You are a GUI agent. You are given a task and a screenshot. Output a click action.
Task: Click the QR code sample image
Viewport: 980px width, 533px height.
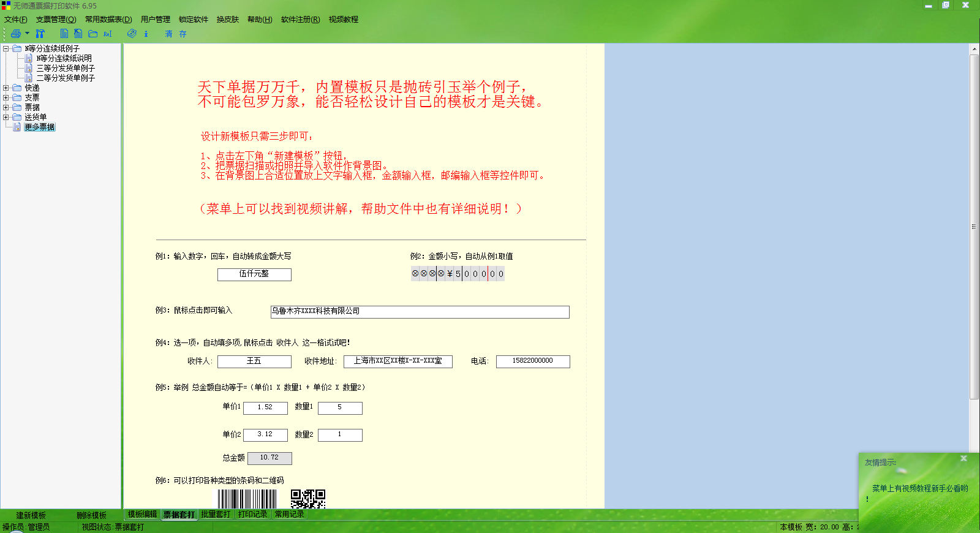point(308,499)
